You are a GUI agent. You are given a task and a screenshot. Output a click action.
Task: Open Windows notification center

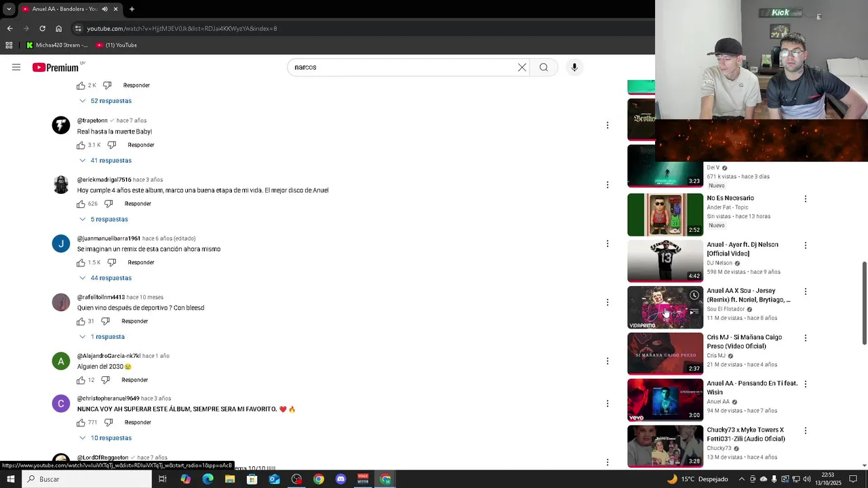click(x=854, y=479)
